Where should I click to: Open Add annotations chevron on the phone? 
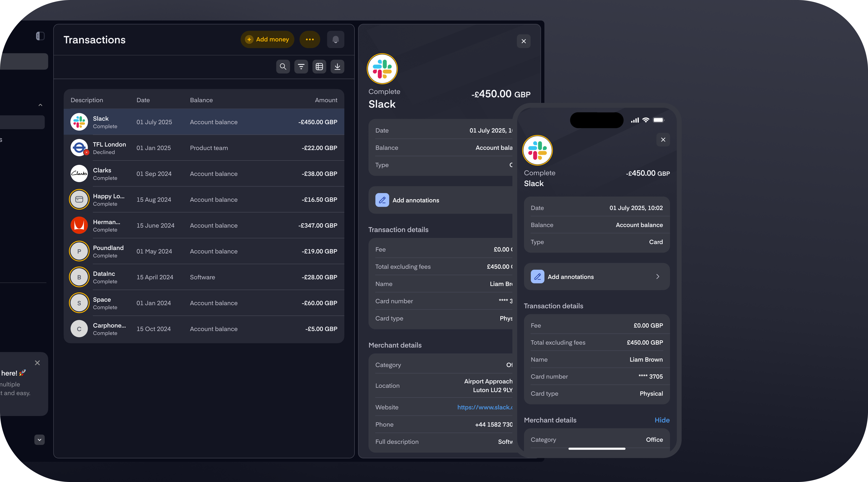point(658,276)
